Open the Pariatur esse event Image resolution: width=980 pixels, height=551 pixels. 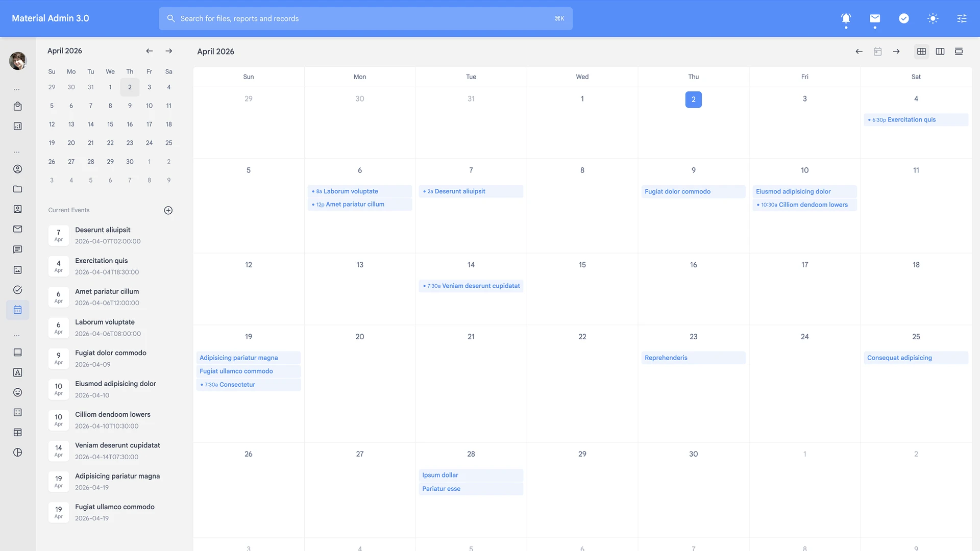click(471, 489)
